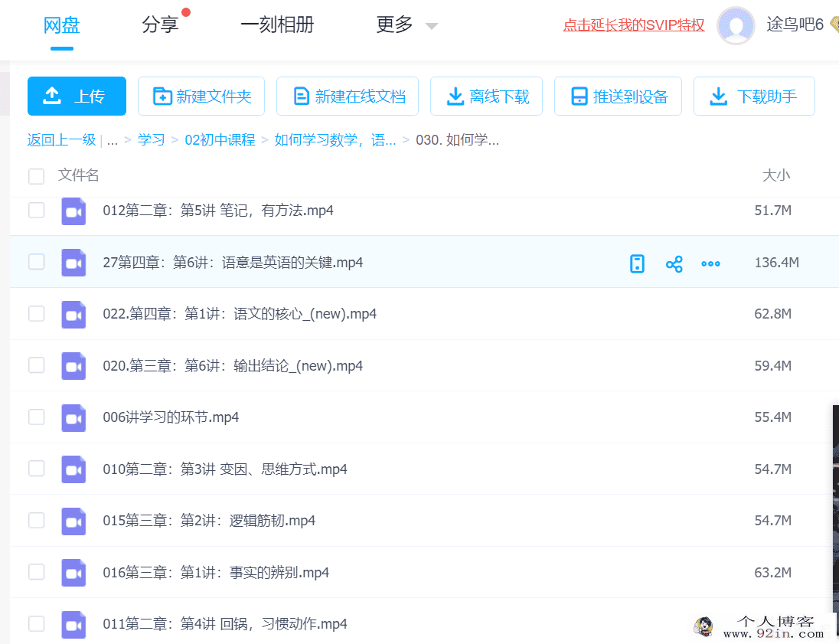Go to 如何学习数学，语... breadcrumb folder

point(335,140)
